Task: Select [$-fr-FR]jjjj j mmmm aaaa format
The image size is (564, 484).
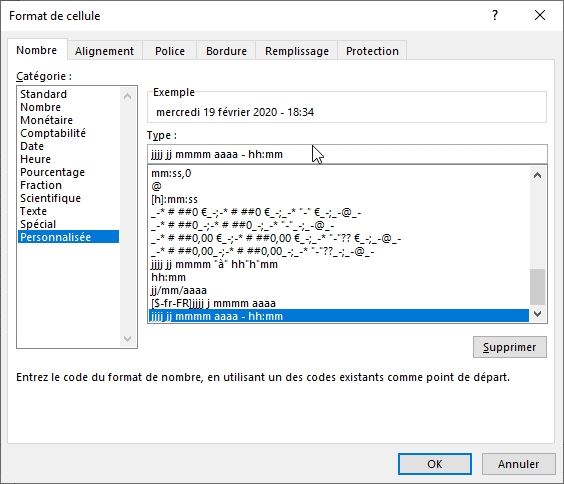Action: [338, 303]
